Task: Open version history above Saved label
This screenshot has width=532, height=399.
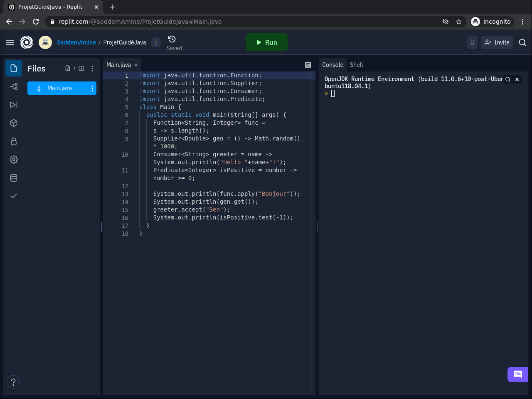Action: pos(172,39)
